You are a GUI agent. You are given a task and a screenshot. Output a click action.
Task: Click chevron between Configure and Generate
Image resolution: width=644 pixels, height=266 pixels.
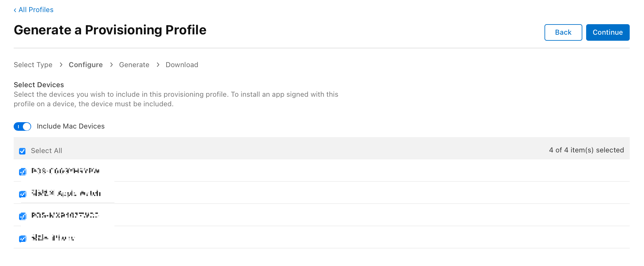coord(111,65)
